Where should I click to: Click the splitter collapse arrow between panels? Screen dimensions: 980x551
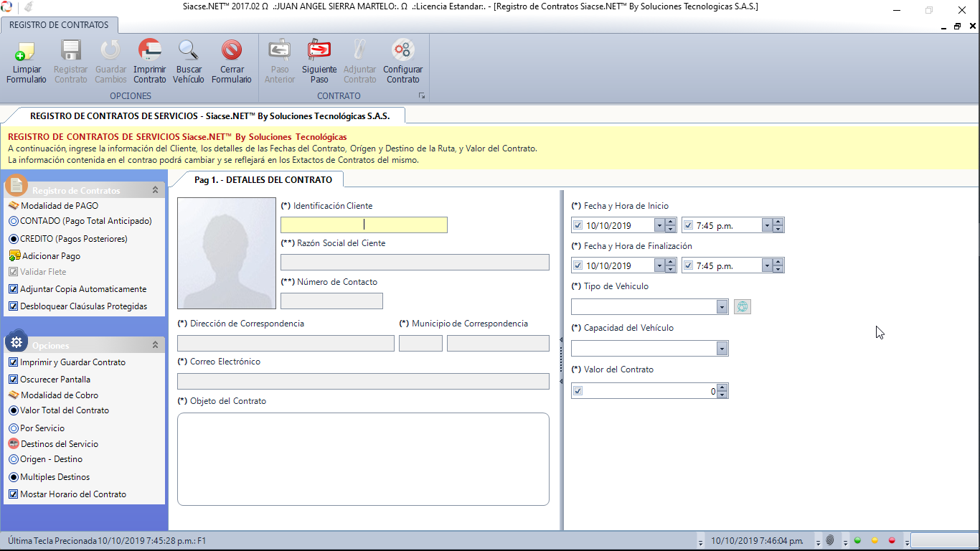pyautogui.click(x=561, y=339)
